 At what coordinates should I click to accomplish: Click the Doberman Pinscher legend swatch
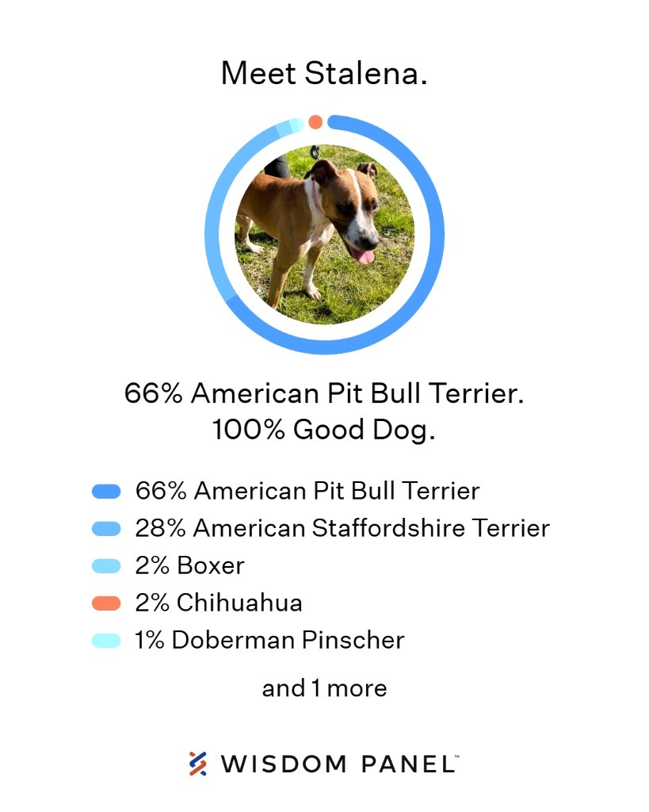pos(106,641)
